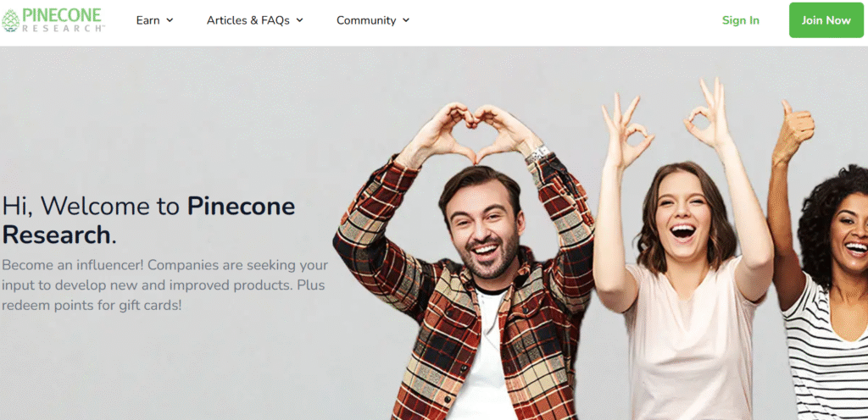The image size is (868, 420).
Task: Click the green Join Now button
Action: click(826, 20)
